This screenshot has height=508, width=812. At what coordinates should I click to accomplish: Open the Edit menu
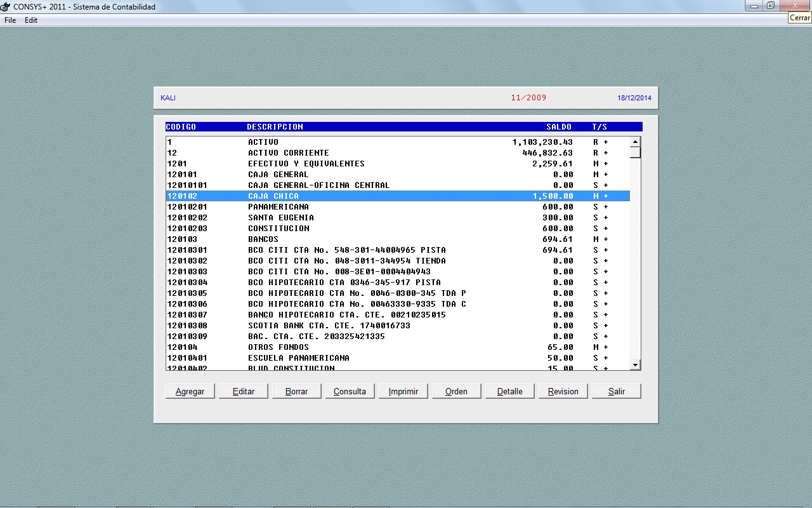(31, 20)
